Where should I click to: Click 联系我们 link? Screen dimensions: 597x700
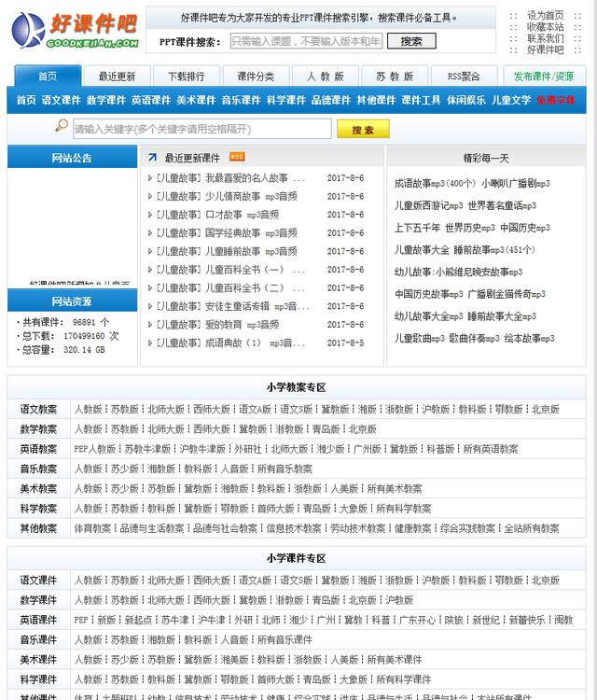point(546,38)
